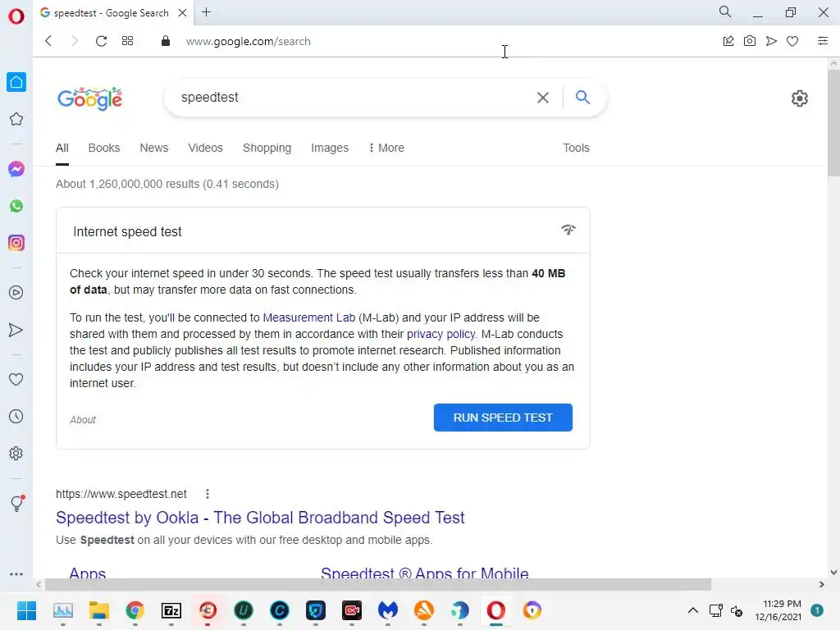Go back to previous page
840x630 pixels.
48,41
